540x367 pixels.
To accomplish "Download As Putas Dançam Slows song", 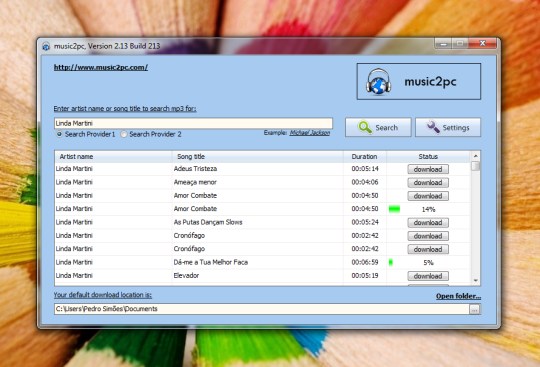I will coord(428,223).
